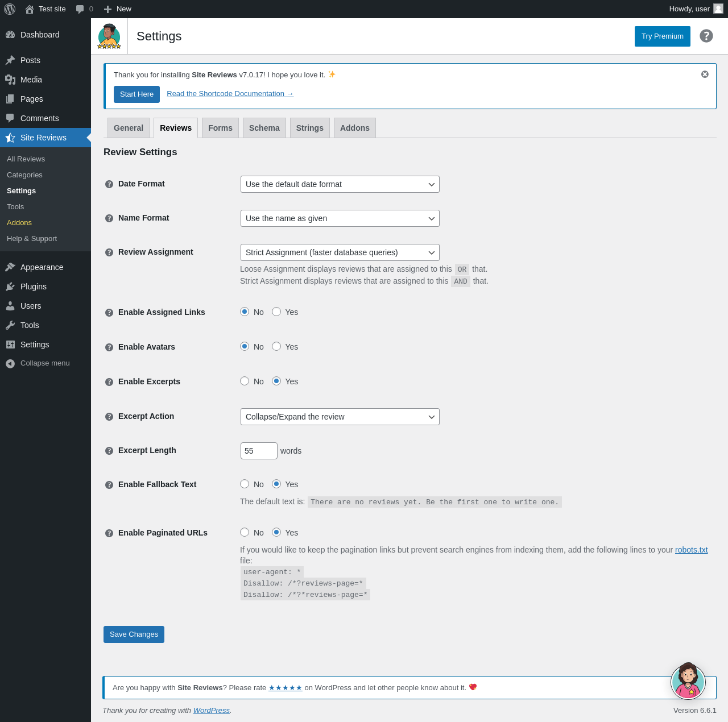
Task: Set Enable Paginated URLs to No
Action: coord(245,532)
